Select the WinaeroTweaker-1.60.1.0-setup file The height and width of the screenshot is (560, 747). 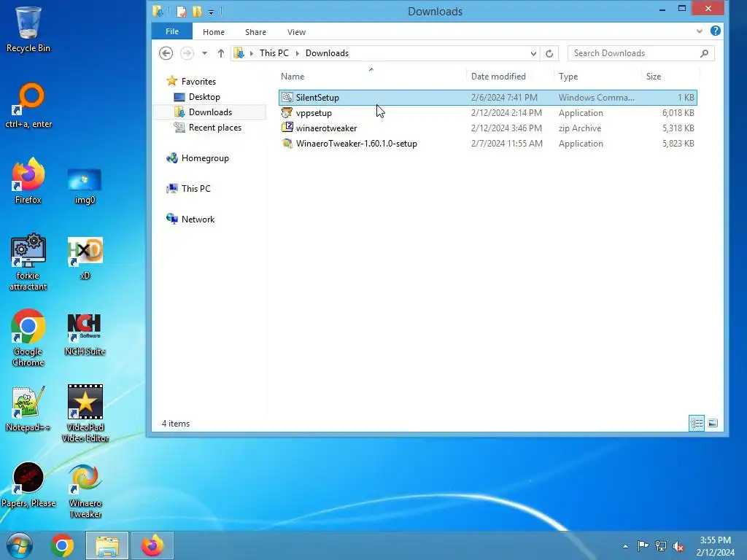tap(488, 144)
